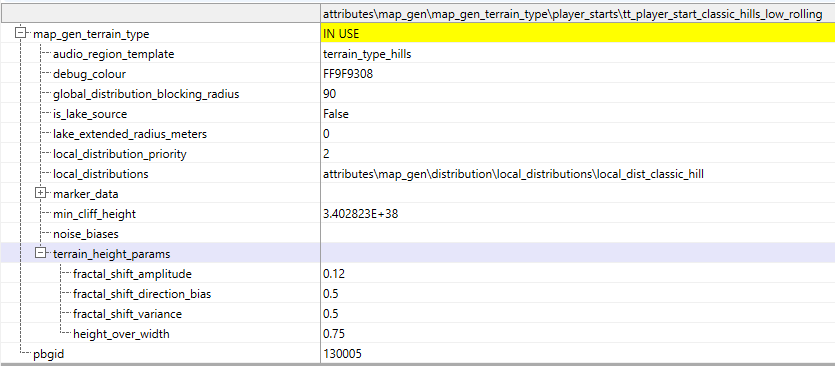Select the audio_region_template row label

[x=113, y=54]
